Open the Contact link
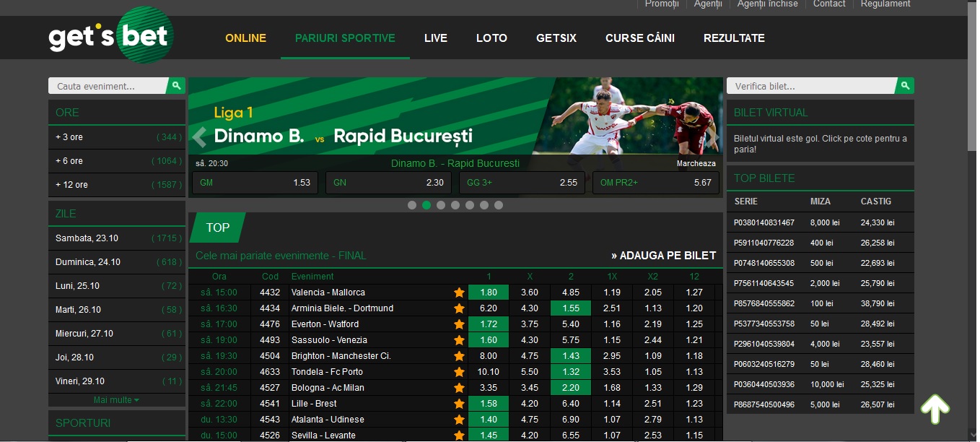The height and width of the screenshot is (442, 980). pyautogui.click(x=829, y=4)
